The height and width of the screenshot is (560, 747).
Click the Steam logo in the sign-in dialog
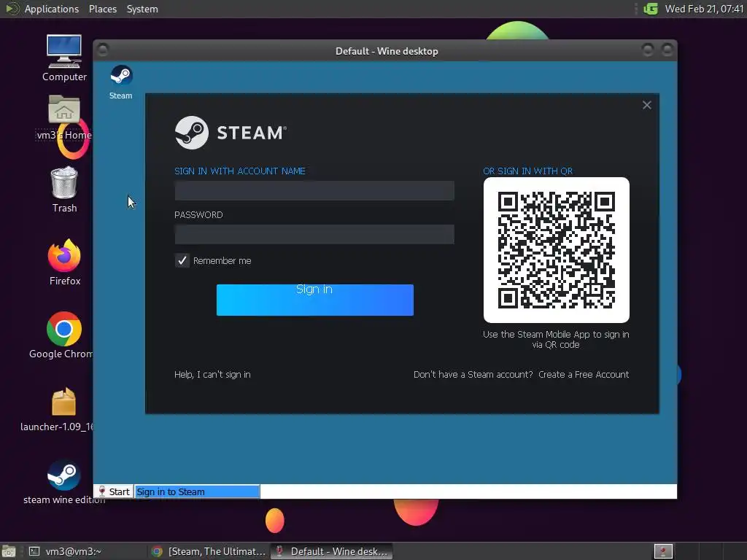231,133
